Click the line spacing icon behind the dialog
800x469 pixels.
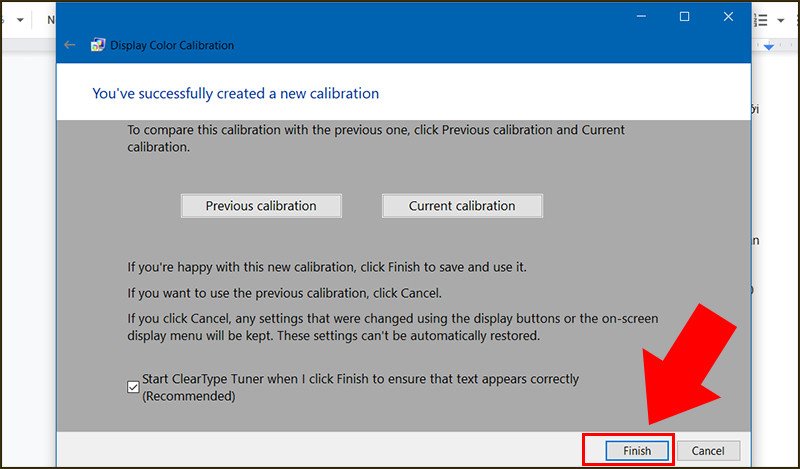coord(761,19)
